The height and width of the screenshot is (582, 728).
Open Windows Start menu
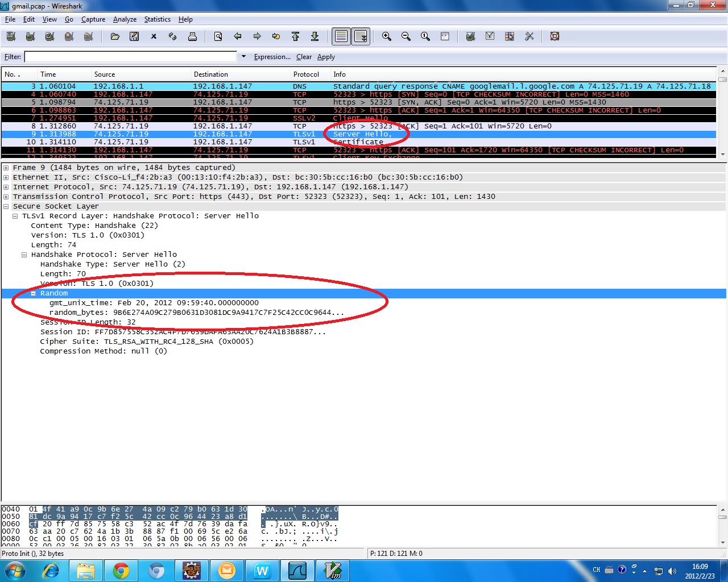point(15,571)
